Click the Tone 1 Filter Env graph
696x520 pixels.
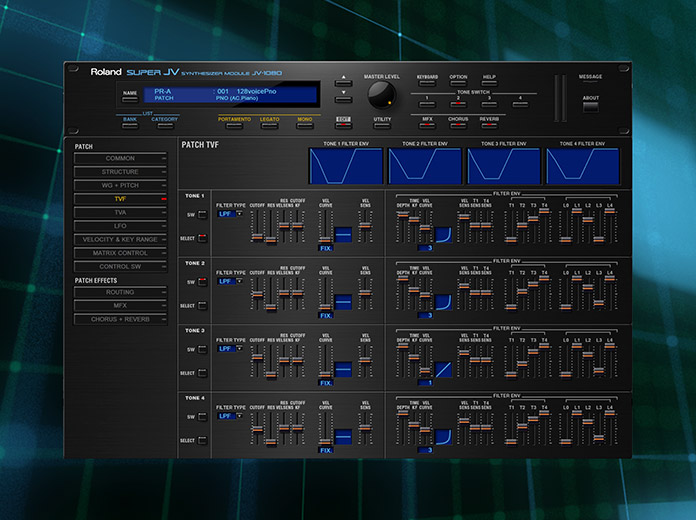point(345,167)
